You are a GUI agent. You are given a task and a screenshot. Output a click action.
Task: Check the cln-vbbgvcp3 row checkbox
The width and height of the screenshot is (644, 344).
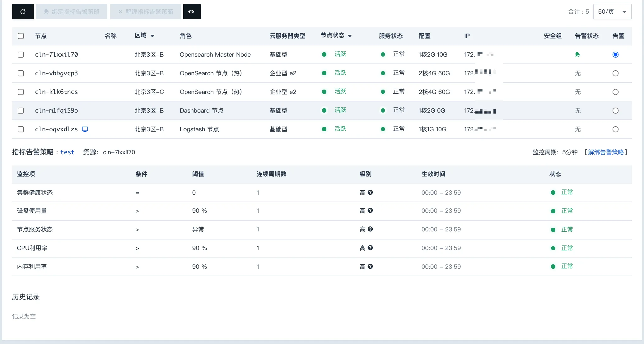pyautogui.click(x=21, y=73)
